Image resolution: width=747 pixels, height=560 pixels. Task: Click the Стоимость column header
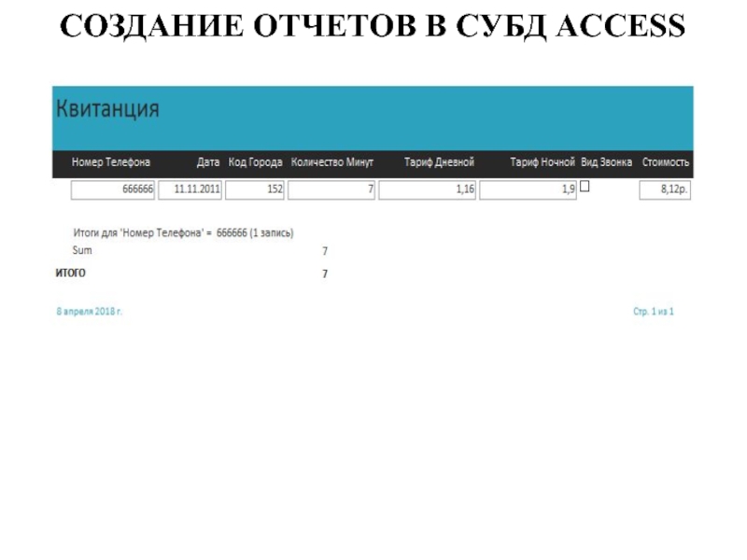click(666, 162)
